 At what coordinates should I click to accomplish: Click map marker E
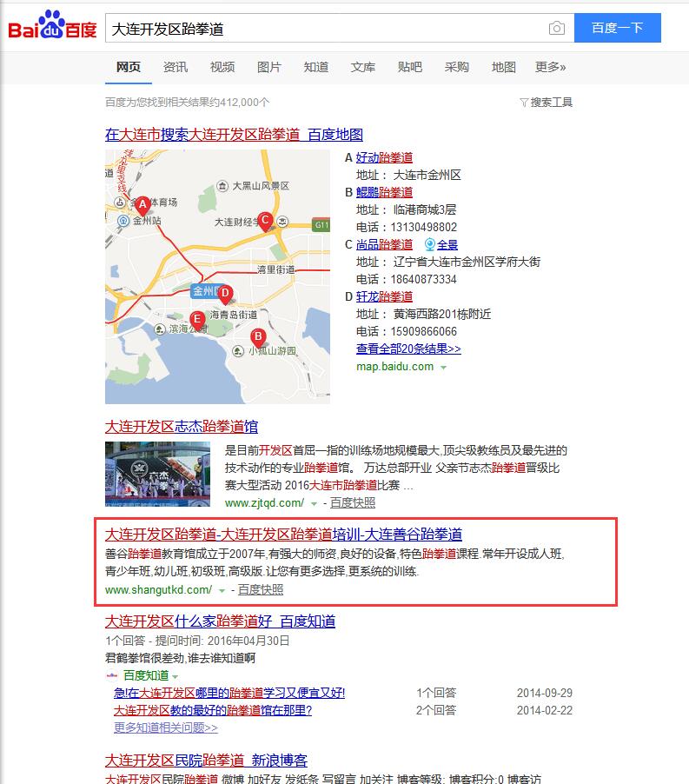click(x=197, y=320)
